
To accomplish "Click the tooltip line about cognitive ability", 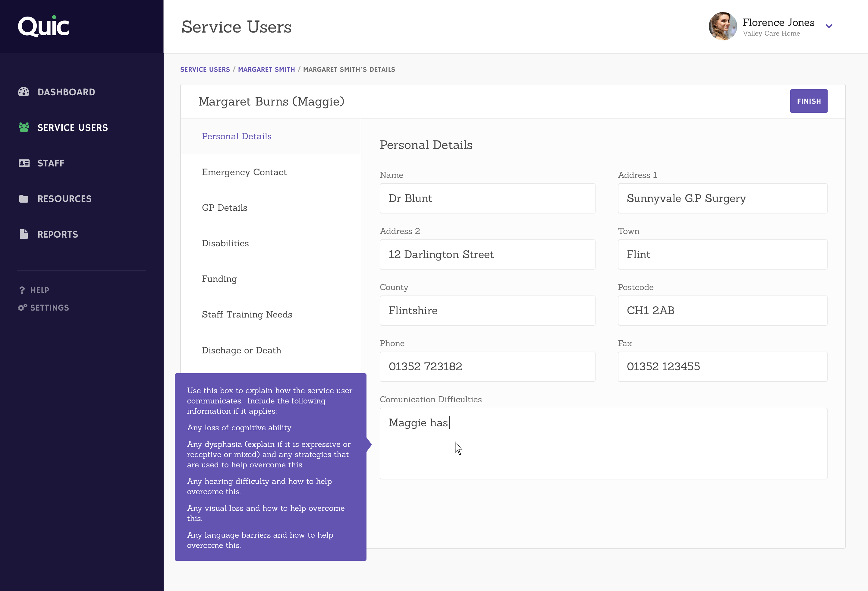I will 240,428.
